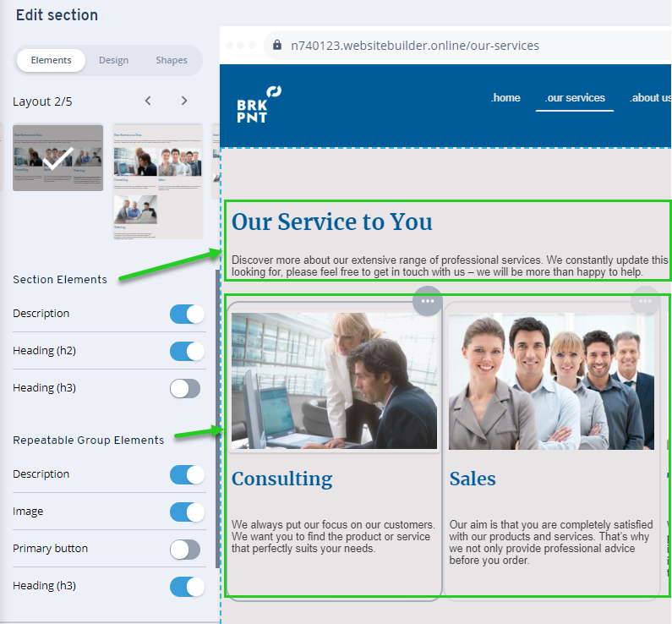Enable Section Elements Heading (h3) switch
672x624 pixels.
(x=186, y=388)
